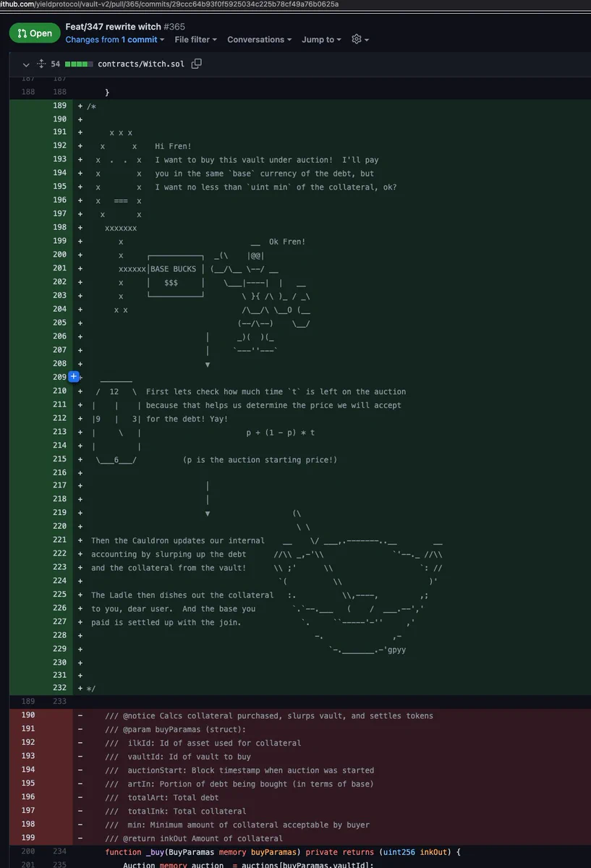Click deleted line '@param buyParamas (struct):'
The width and height of the screenshot is (591, 868).
point(175,729)
